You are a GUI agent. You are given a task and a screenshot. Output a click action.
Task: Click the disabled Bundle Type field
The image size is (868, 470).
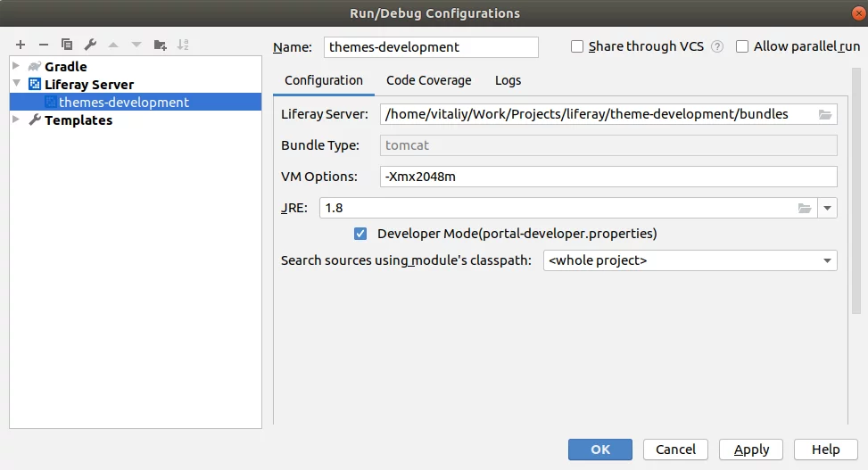(608, 145)
